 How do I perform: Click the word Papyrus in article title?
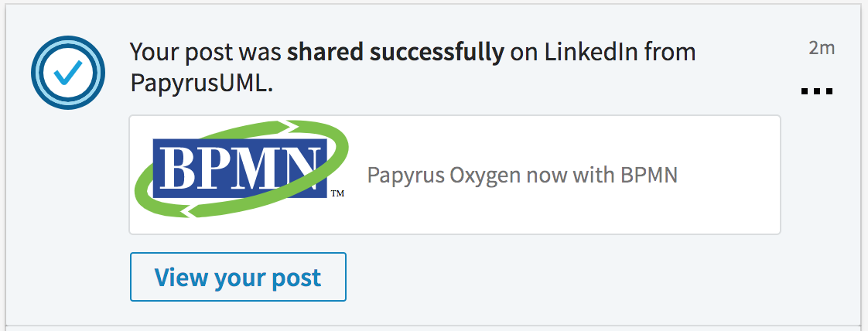coord(405,176)
